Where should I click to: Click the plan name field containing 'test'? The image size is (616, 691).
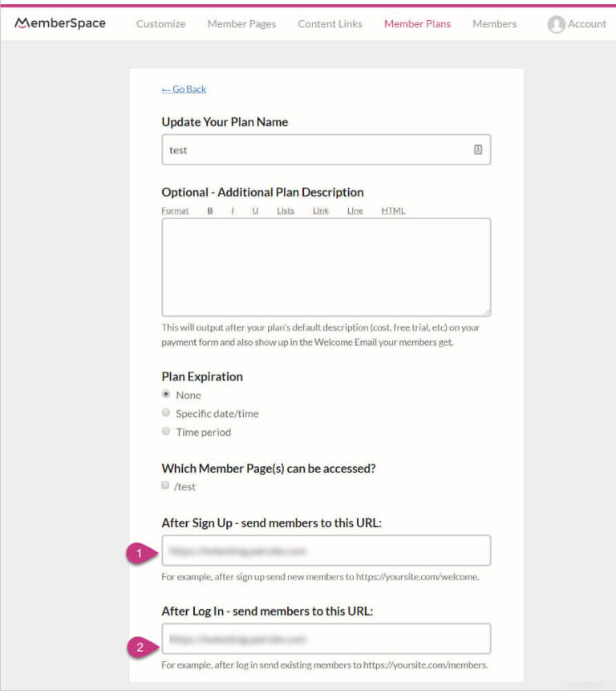click(326, 150)
